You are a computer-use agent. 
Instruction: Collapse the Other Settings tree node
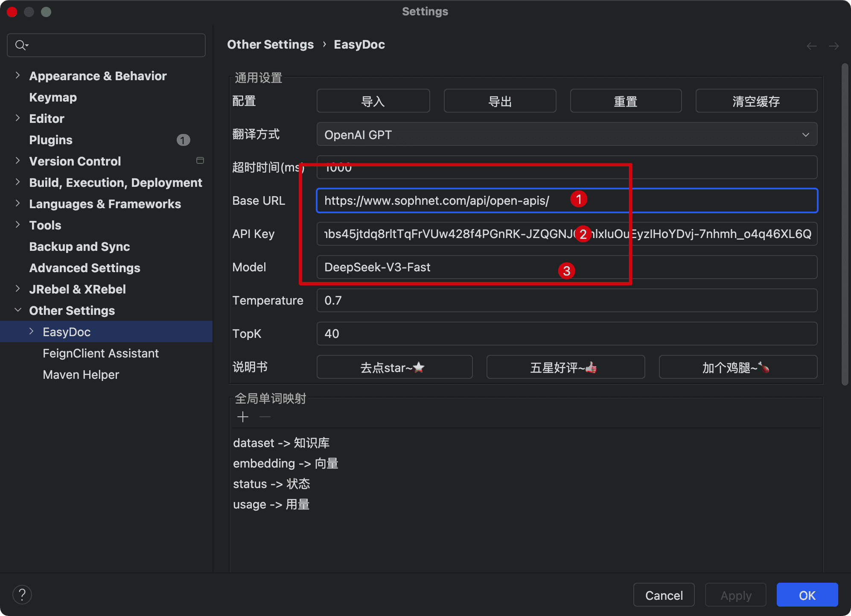(17, 310)
